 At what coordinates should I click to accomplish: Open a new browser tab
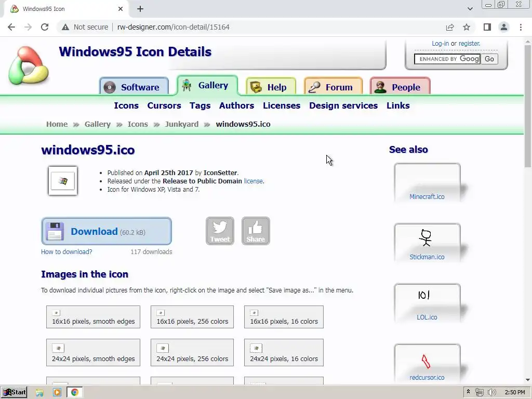coord(140,9)
